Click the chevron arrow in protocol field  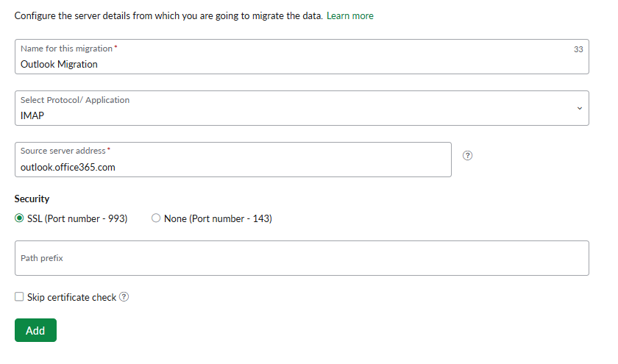click(579, 108)
